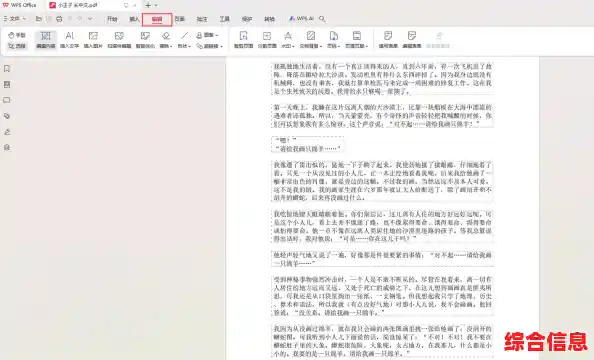594x360 pixels.
Task: Click the stamp icon in ribbon
Action: click(x=199, y=35)
